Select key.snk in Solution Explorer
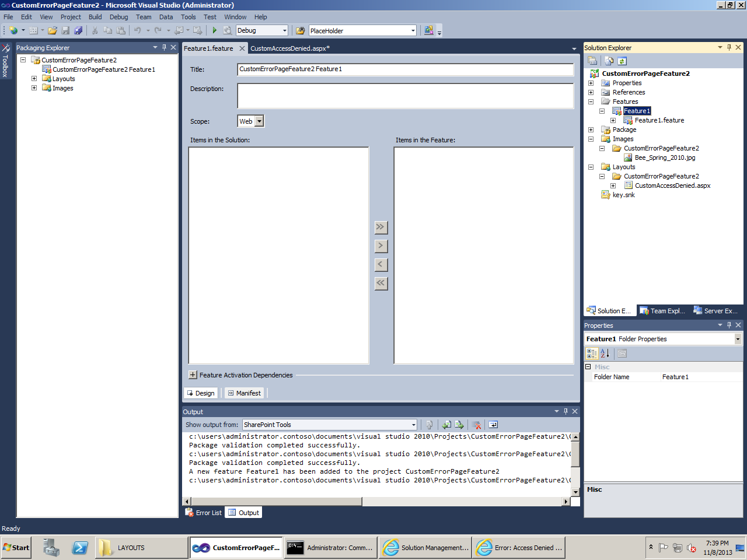 [623, 195]
